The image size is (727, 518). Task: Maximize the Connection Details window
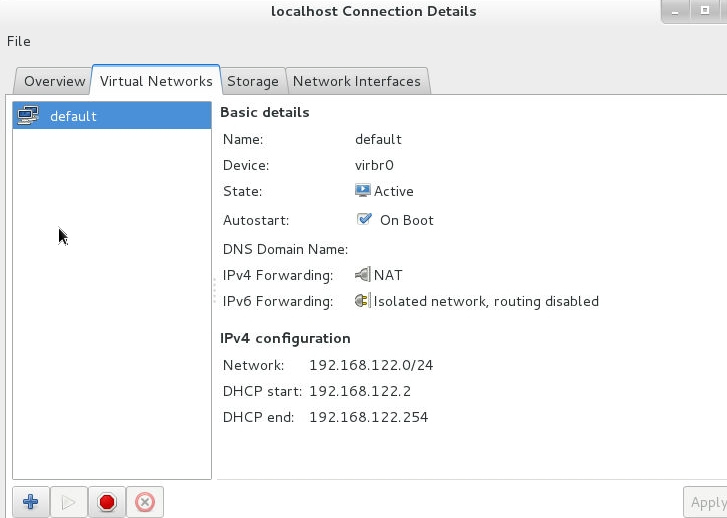click(x=705, y=10)
